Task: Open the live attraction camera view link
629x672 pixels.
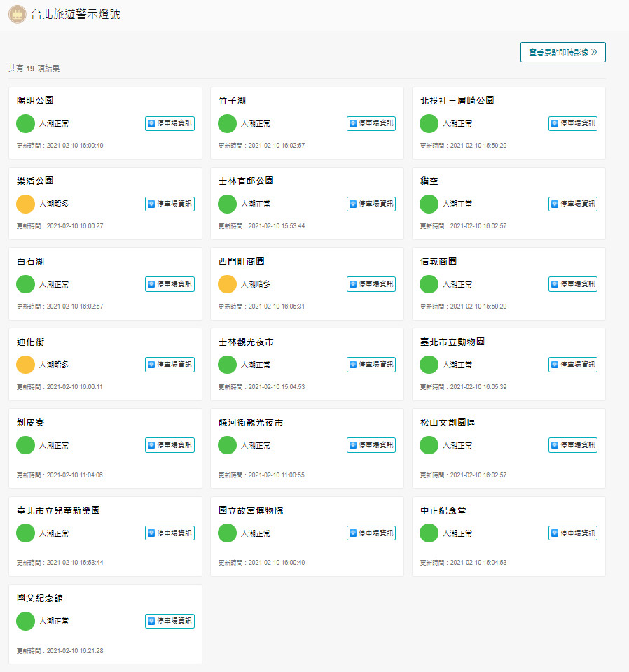Action: click(562, 52)
